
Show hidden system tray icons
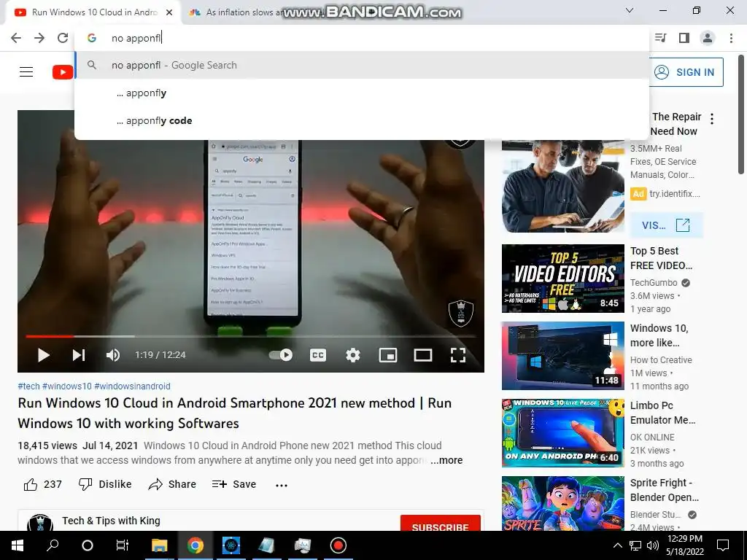pos(617,545)
